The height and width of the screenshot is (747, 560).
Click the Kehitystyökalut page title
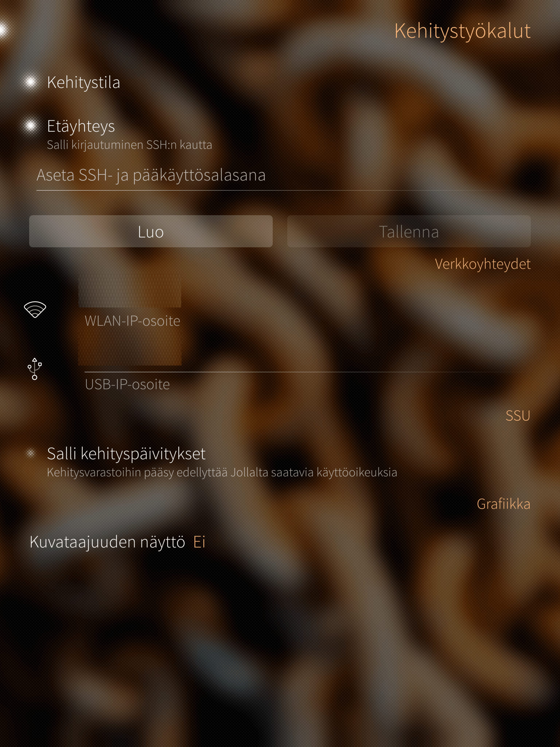coord(462,31)
